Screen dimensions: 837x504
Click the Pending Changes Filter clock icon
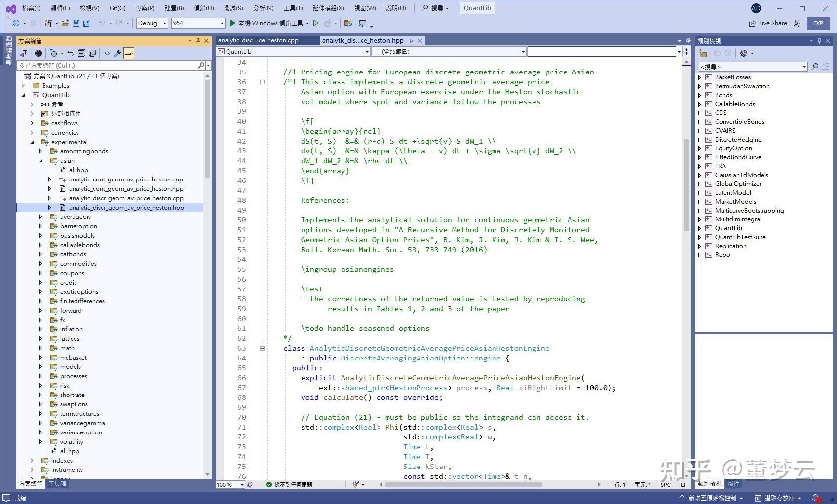tap(54, 53)
